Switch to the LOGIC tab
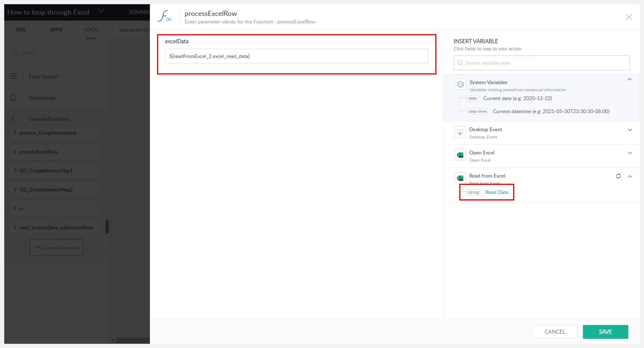 (x=91, y=30)
